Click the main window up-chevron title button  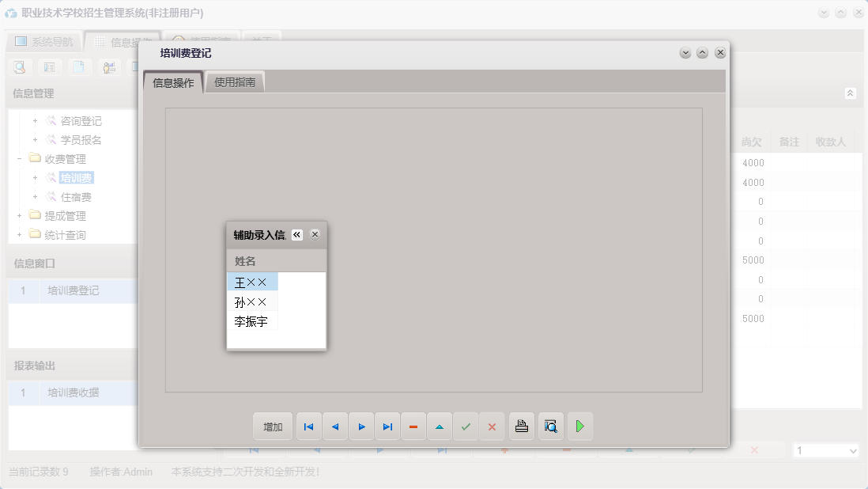coord(840,13)
